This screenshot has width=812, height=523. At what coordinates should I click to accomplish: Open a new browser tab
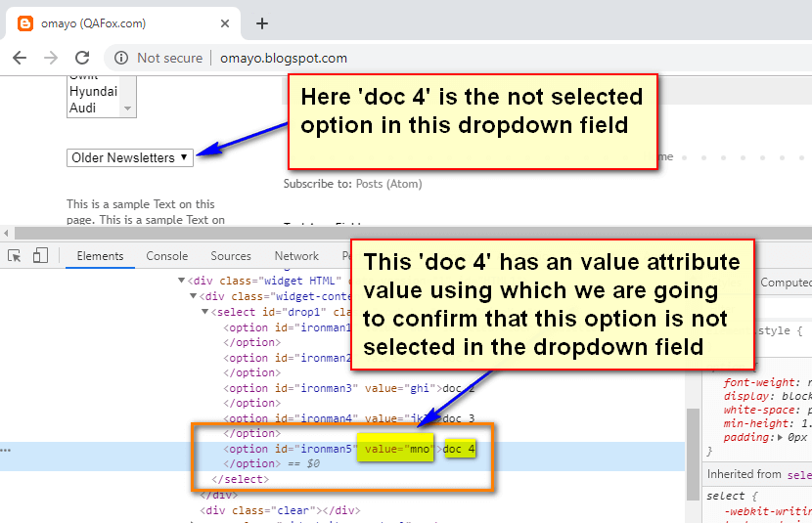tap(262, 23)
